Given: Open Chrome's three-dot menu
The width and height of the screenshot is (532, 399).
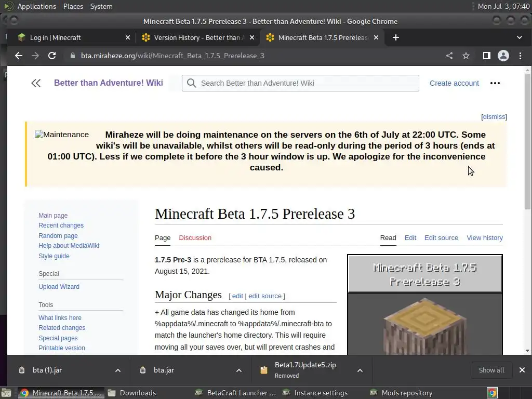Looking at the screenshot, I should pyautogui.click(x=520, y=56).
